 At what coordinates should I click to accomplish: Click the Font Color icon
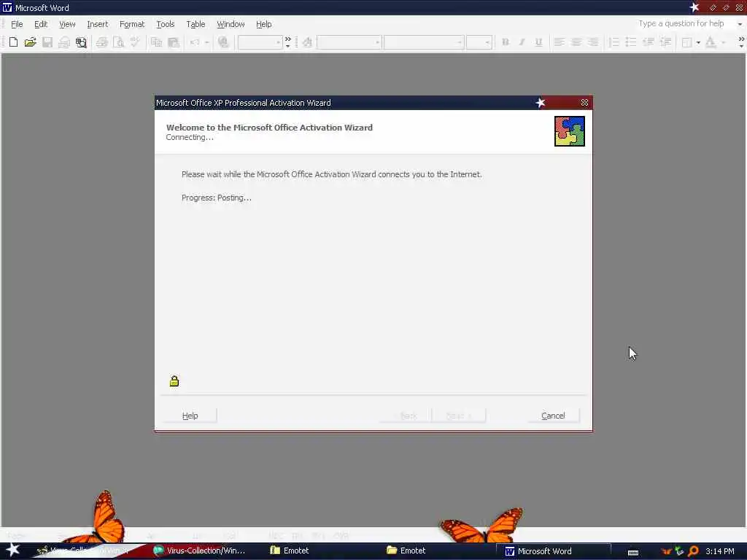(711, 42)
